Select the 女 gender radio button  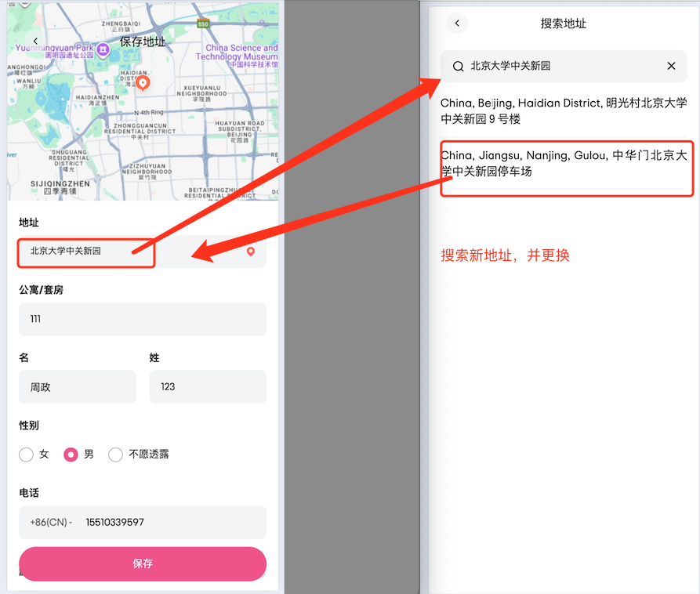[x=27, y=455]
